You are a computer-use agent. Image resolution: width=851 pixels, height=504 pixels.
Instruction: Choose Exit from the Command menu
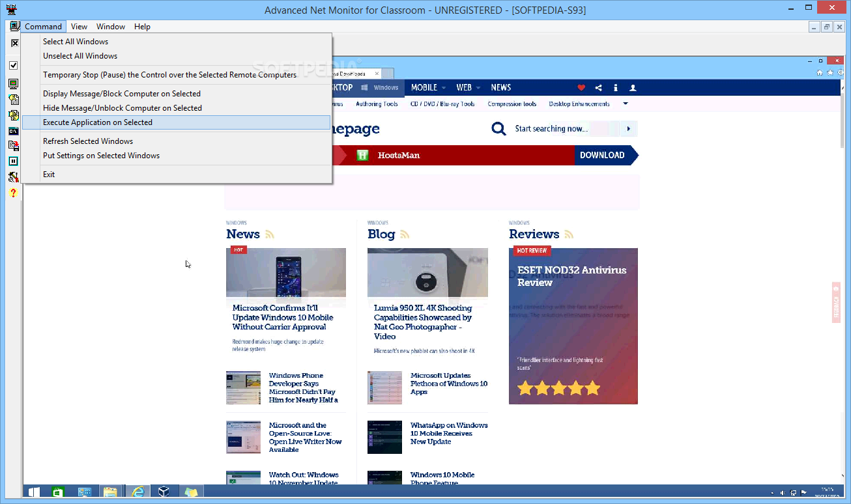coord(176,175)
